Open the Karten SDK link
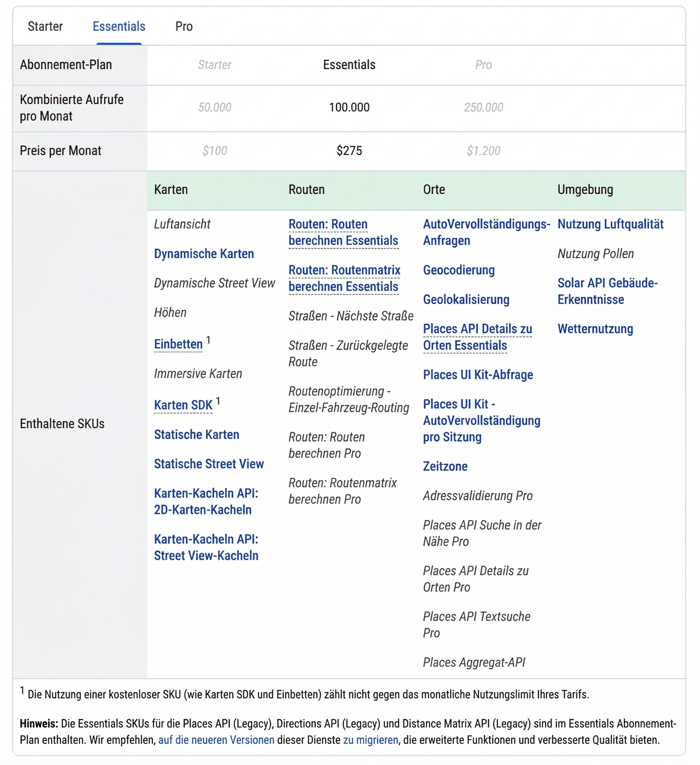 (183, 405)
